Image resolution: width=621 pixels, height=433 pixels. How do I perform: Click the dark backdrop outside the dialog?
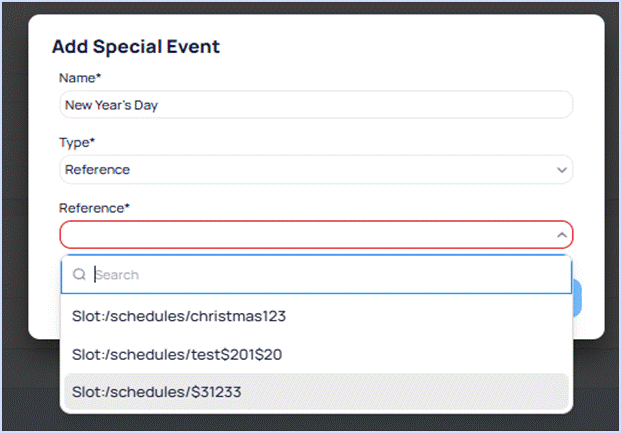(12, 200)
